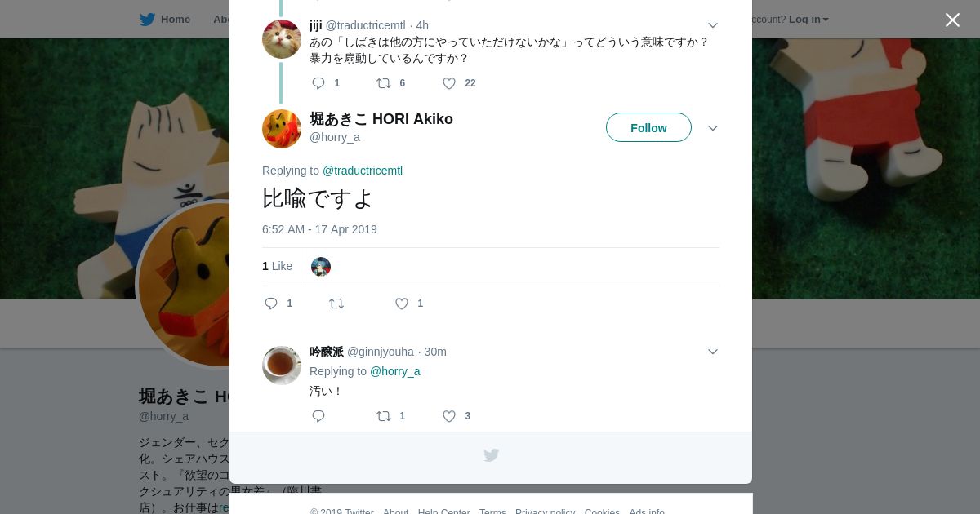Reply to 吟醸派's tweet
Screen dimensions: 980x514
[x=318, y=416]
